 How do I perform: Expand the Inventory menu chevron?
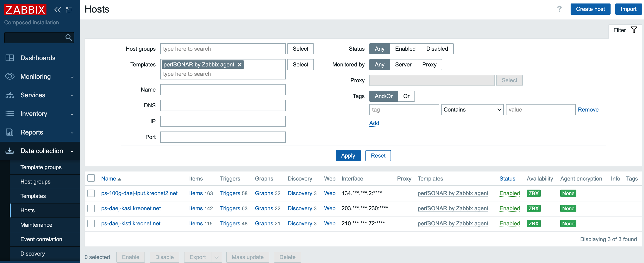[x=72, y=114]
